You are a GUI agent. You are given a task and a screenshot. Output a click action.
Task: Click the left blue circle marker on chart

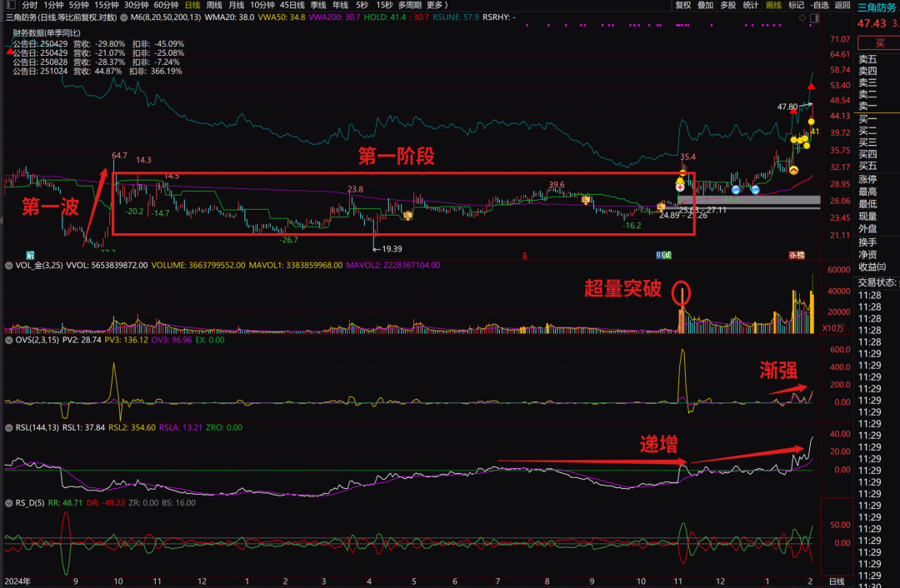tap(736, 190)
